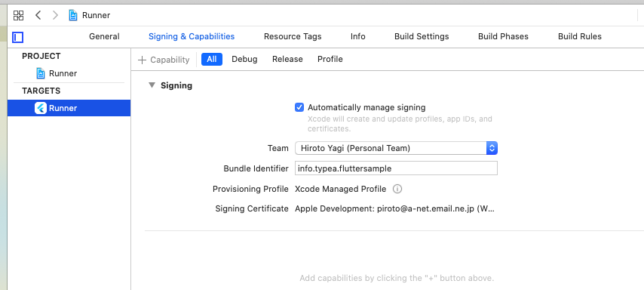Image resolution: width=644 pixels, height=290 pixels.
Task: Click the Flutter icon of Runner target
Action: 41,108
